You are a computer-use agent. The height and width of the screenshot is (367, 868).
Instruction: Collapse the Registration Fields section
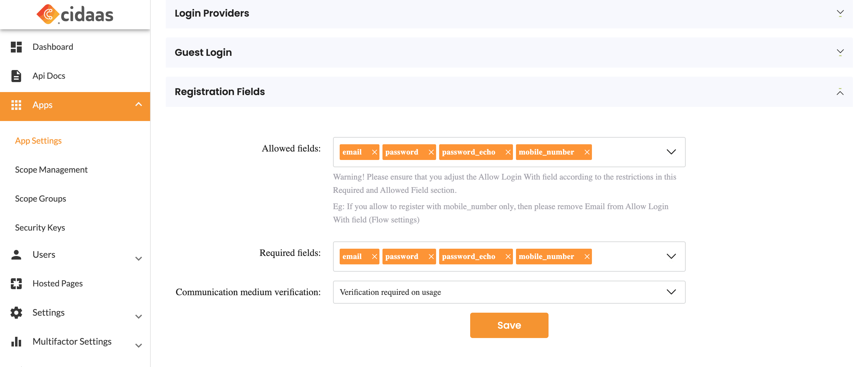click(x=840, y=92)
